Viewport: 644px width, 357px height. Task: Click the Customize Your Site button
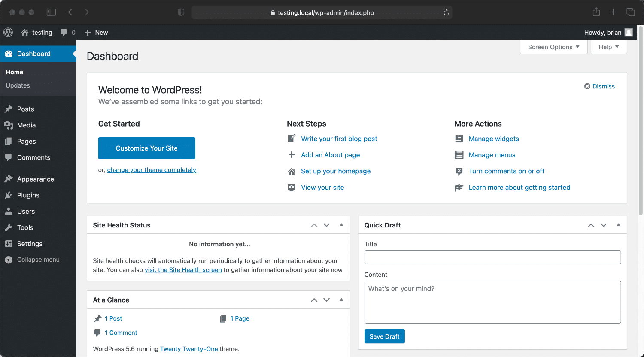pos(146,148)
